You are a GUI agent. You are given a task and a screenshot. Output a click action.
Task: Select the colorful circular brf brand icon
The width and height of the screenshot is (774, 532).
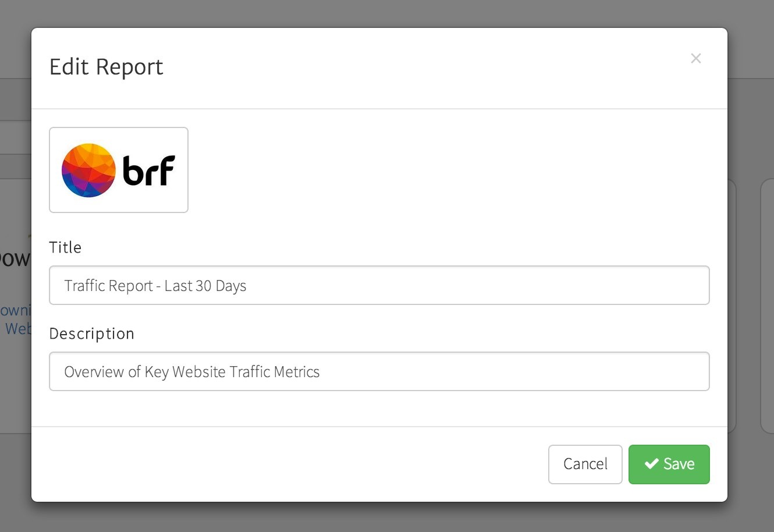(87, 169)
